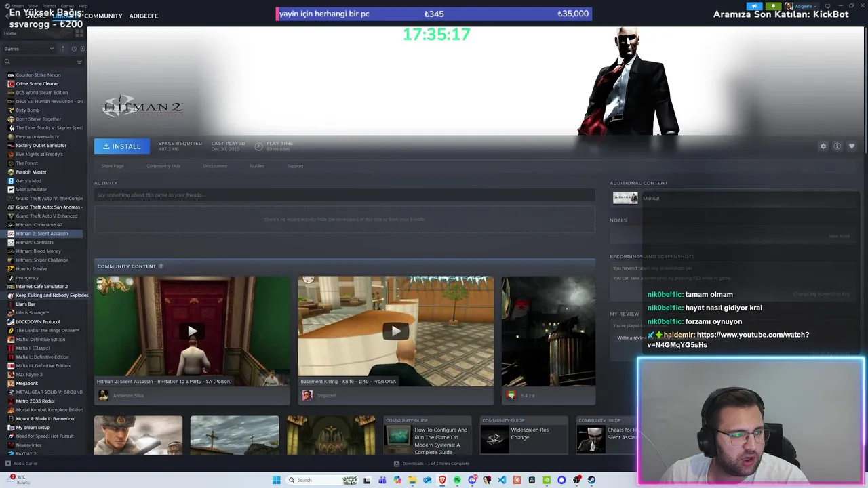Open Visual Studio Code from taskbar

(502, 480)
